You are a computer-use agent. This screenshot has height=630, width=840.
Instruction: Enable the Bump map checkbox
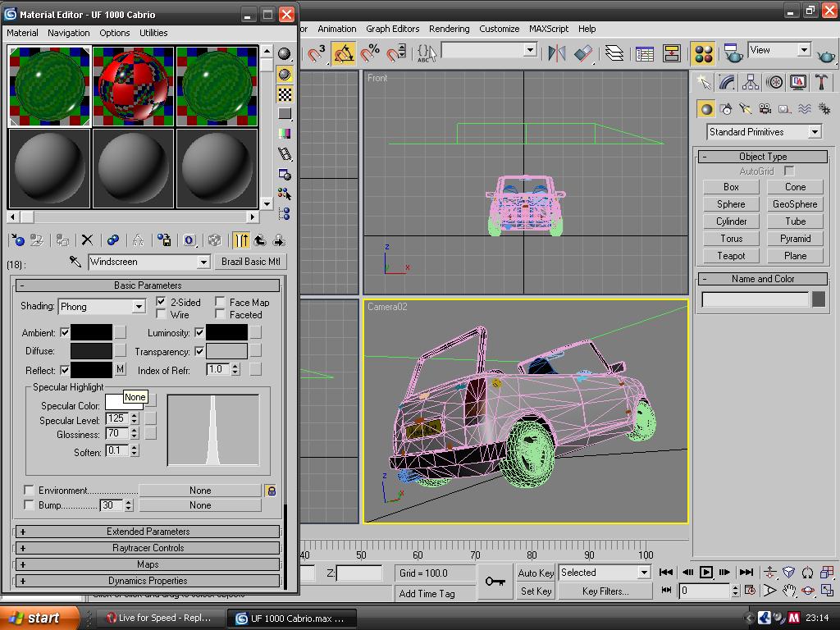coord(30,505)
